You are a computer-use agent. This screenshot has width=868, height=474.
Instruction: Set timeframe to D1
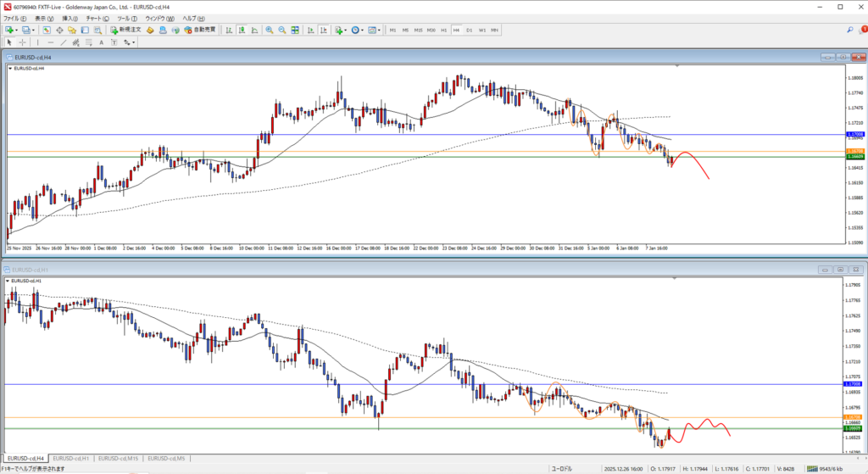(469, 30)
